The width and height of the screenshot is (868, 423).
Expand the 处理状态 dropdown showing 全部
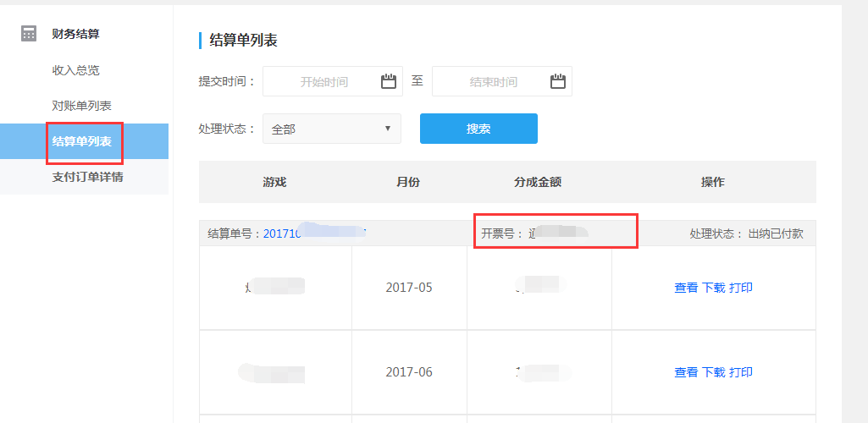pyautogui.click(x=332, y=129)
